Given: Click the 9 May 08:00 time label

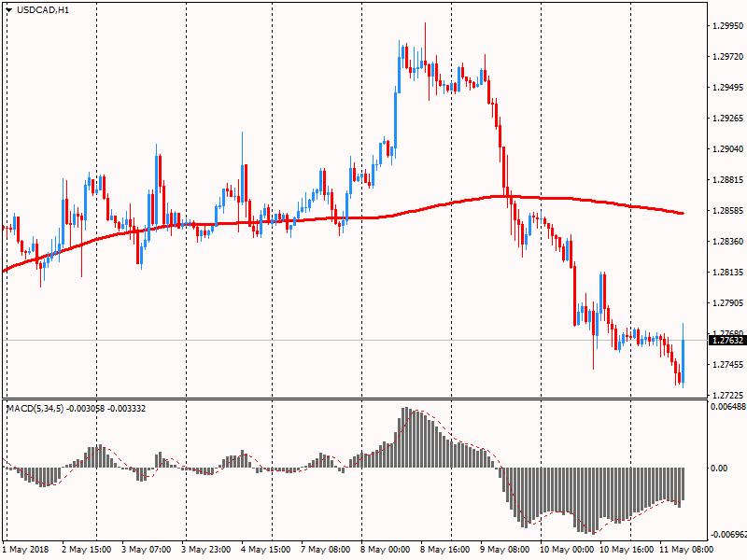Looking at the screenshot, I should pyautogui.click(x=504, y=550).
